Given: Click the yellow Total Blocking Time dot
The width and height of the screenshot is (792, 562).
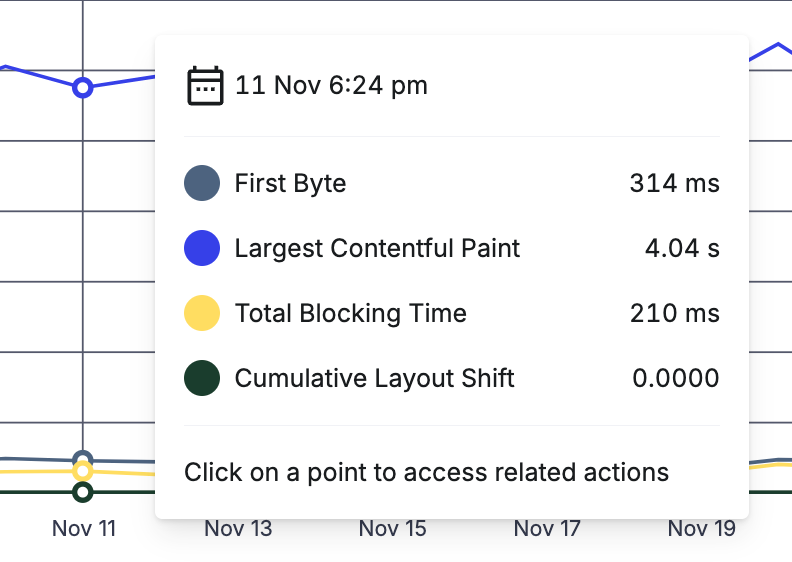Looking at the screenshot, I should pyautogui.click(x=202, y=314).
